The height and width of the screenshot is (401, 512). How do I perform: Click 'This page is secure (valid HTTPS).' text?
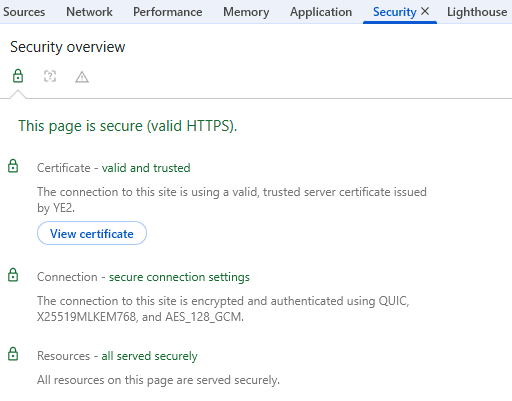[128, 126]
